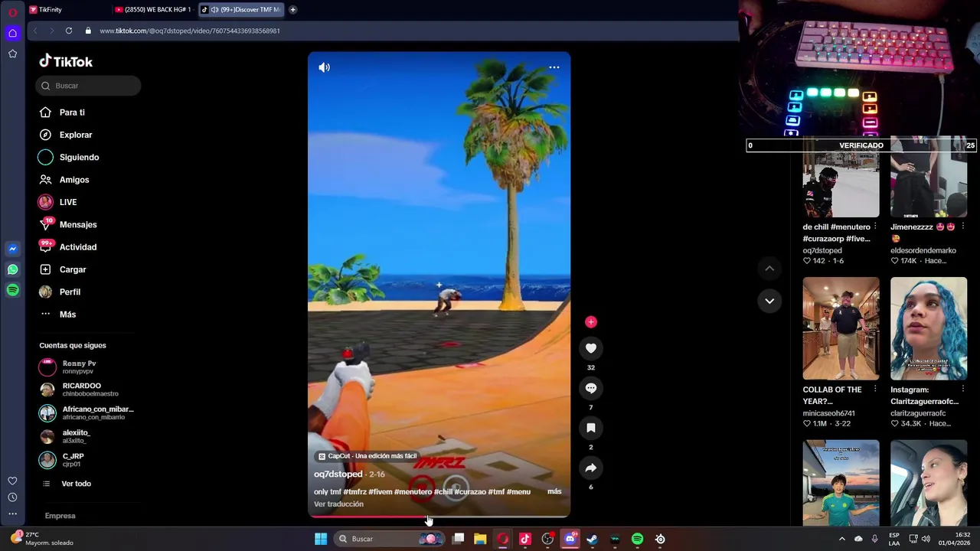This screenshot has width=980, height=551.
Task: Open Opera sidebar three-dots settings
Action: pos(12,514)
